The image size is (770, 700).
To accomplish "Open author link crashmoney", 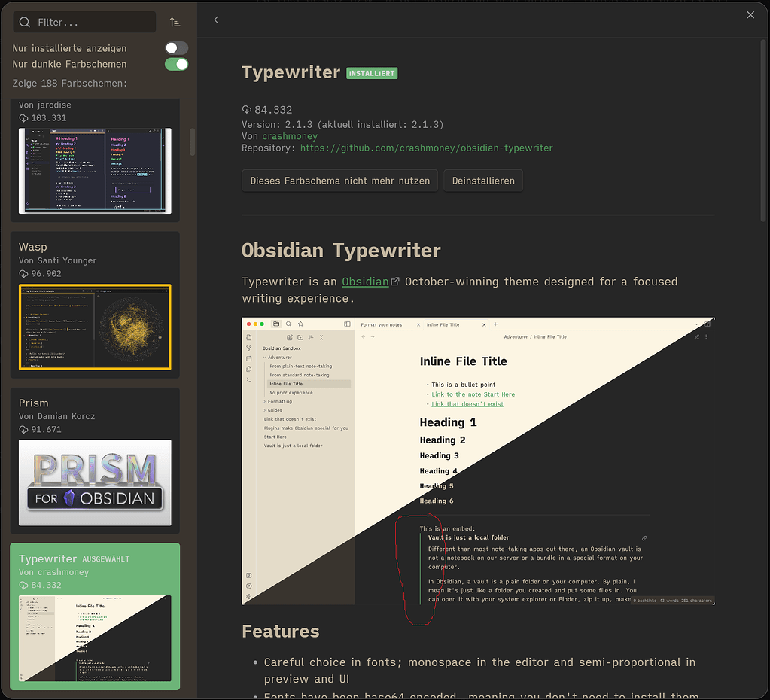I will click(x=290, y=136).
